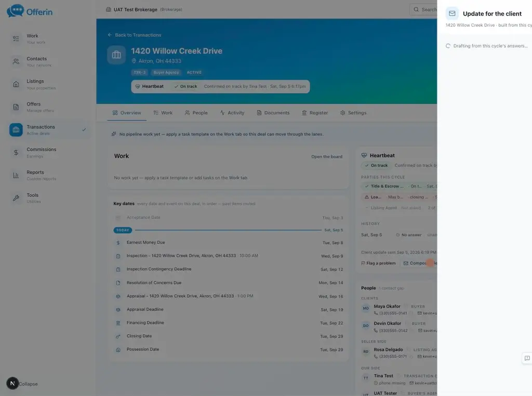Open the Commissions dollar icon

16,152
